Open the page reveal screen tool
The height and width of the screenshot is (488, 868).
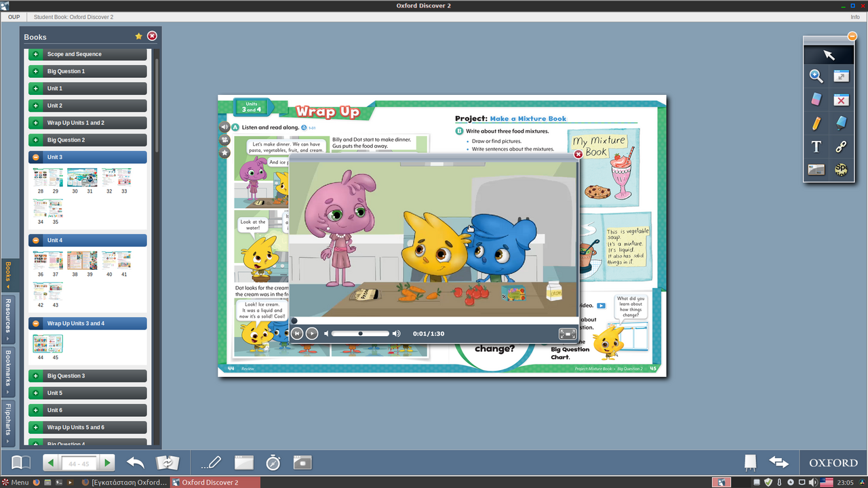coord(816,169)
